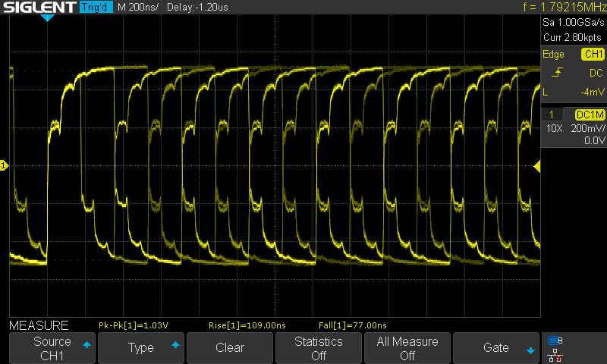Click the rising edge trigger slope icon

[558, 73]
